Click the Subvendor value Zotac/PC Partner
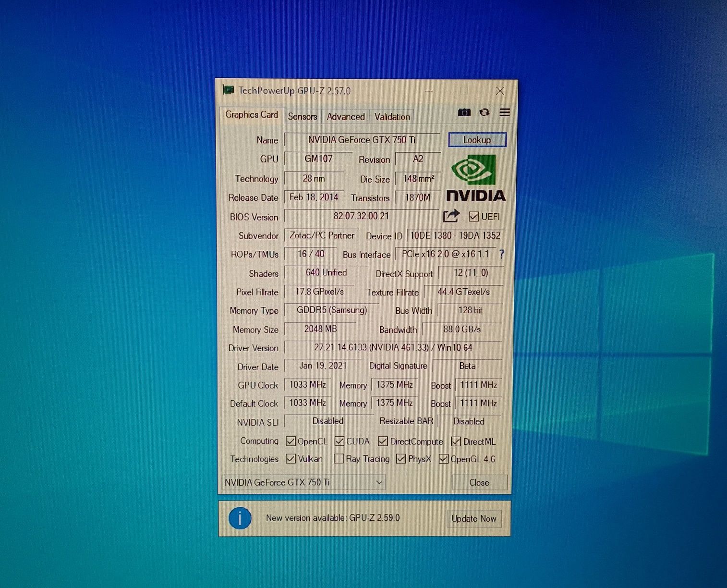Image resolution: width=727 pixels, height=588 pixels. [x=322, y=235]
